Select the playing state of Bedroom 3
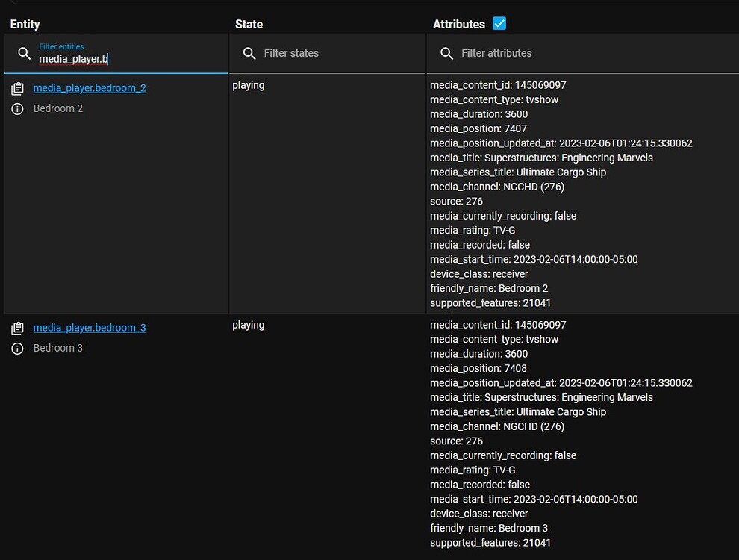This screenshot has width=739, height=560. [249, 324]
